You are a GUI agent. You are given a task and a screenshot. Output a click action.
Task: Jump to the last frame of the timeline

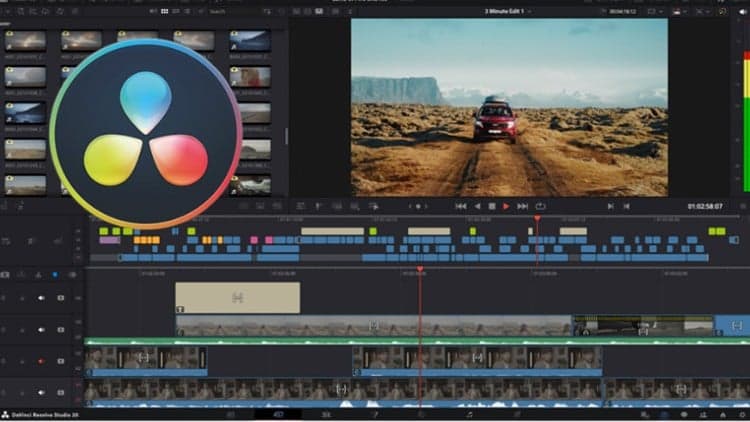(523, 206)
